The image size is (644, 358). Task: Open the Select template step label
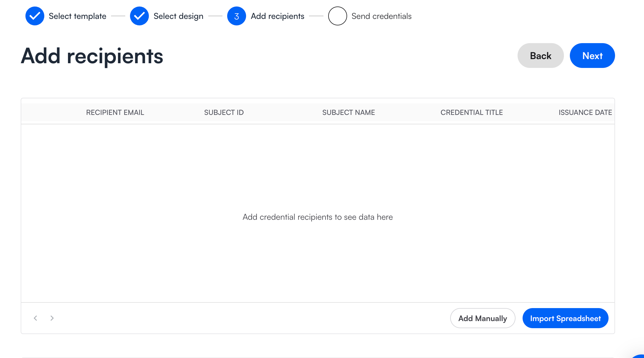[77, 16]
